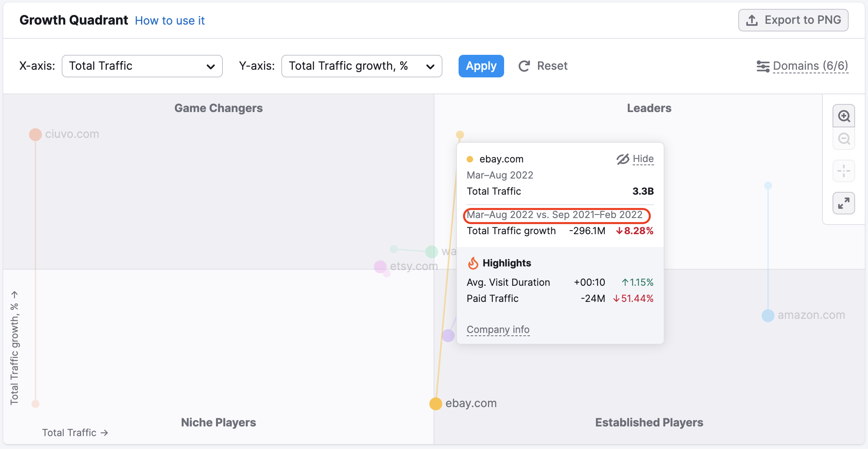Click the Paid Traffic 51.44% decrease
This screenshot has height=449, width=868.
pyautogui.click(x=633, y=299)
